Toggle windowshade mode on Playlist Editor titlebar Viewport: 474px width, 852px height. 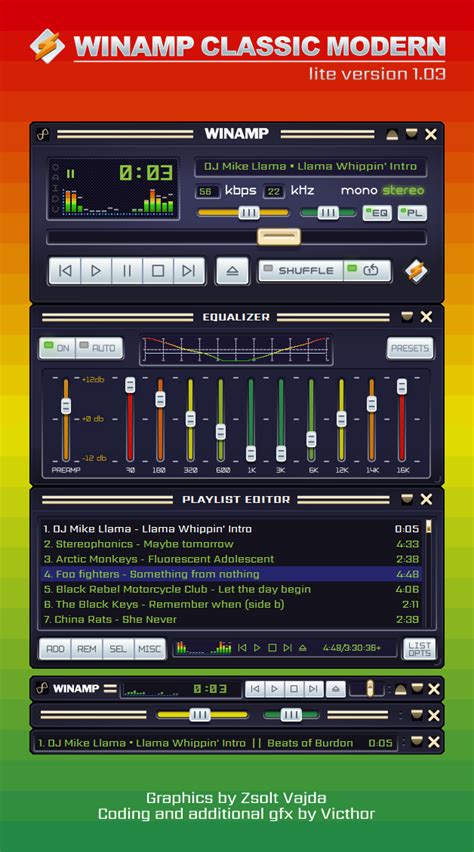(x=407, y=499)
